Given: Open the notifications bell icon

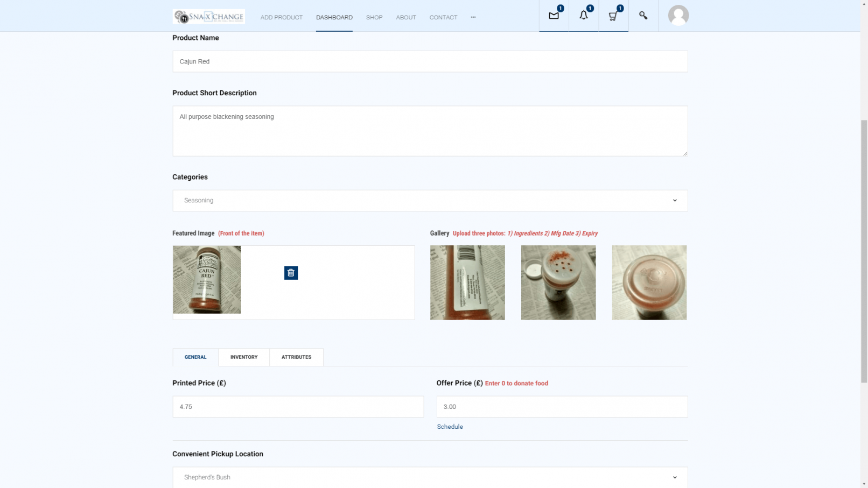Looking at the screenshot, I should pos(584,16).
